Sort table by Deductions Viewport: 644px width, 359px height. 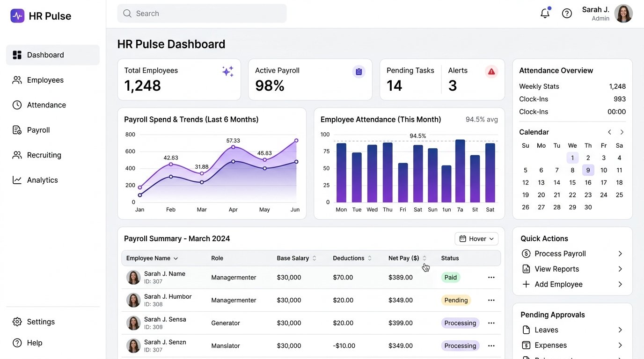(369, 258)
